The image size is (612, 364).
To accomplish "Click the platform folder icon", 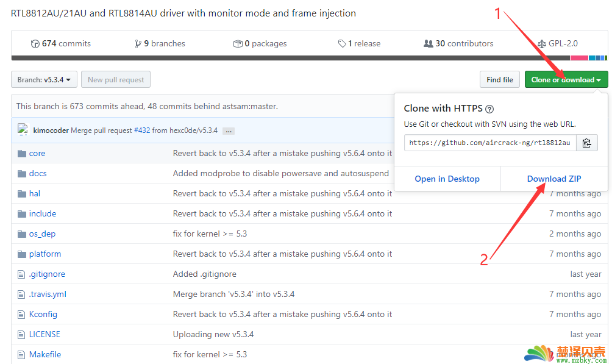I will pyautogui.click(x=22, y=254).
